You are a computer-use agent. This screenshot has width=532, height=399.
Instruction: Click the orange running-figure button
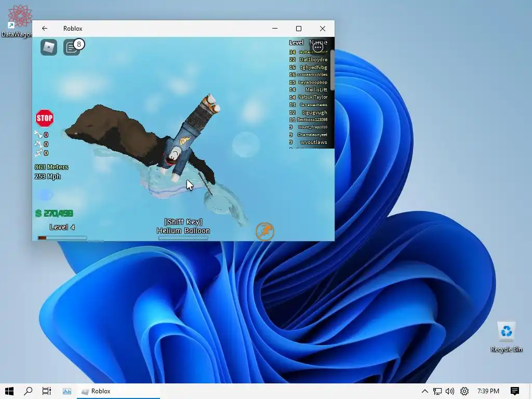pos(264,231)
